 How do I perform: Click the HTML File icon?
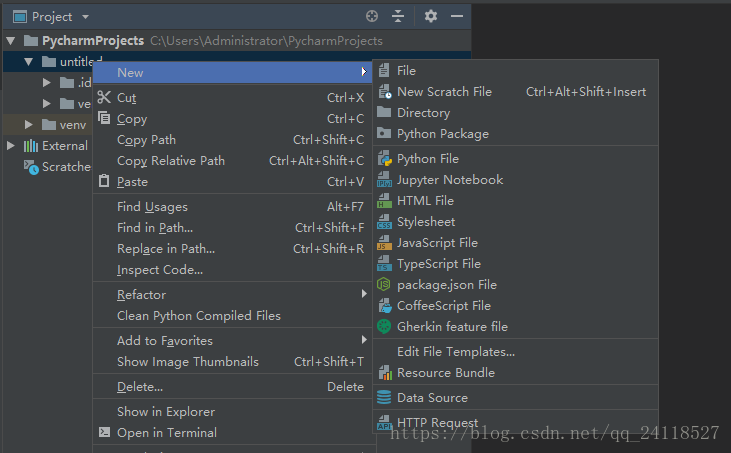click(384, 200)
